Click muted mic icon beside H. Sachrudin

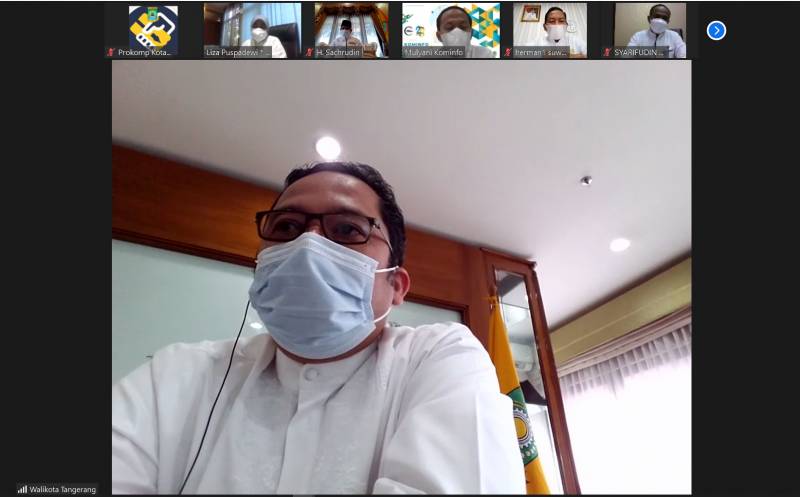click(x=310, y=52)
